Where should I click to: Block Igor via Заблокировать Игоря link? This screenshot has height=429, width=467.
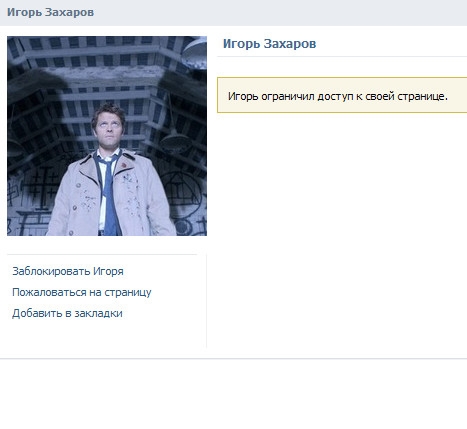point(68,271)
